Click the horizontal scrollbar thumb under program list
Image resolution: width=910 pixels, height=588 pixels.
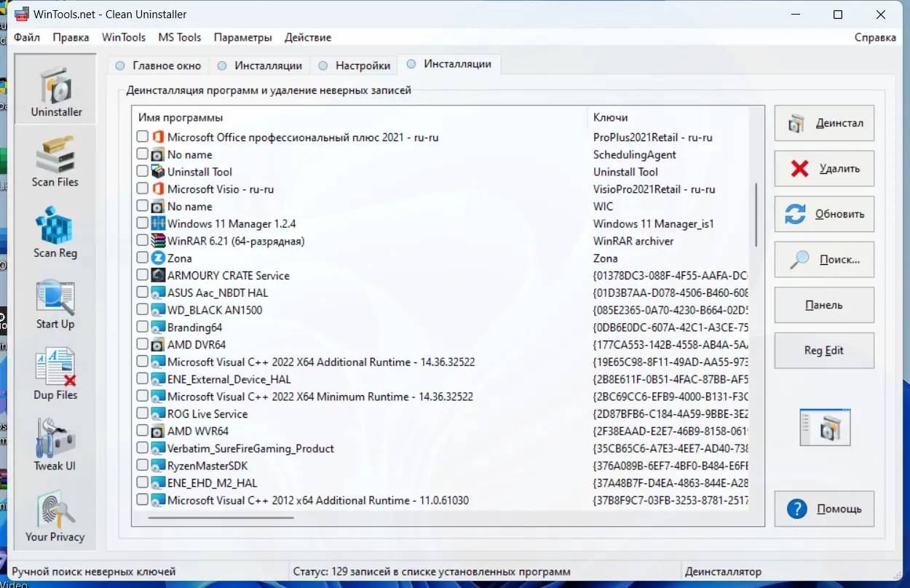[221, 517]
